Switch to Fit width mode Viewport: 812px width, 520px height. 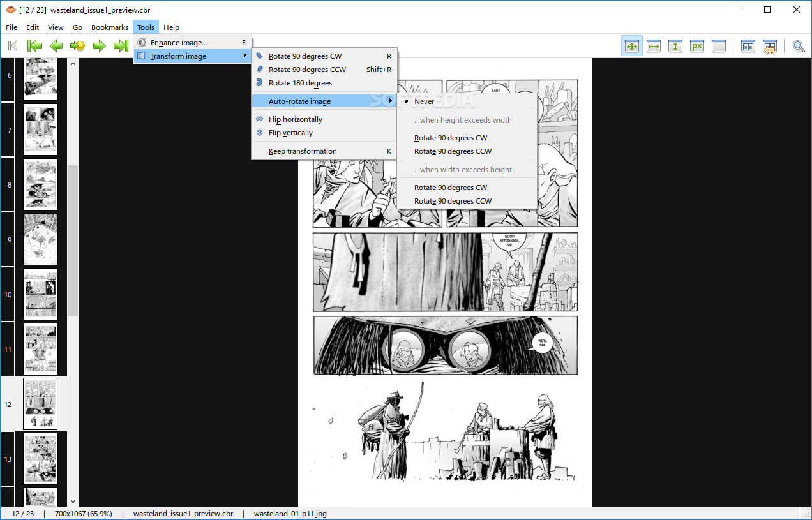654,46
